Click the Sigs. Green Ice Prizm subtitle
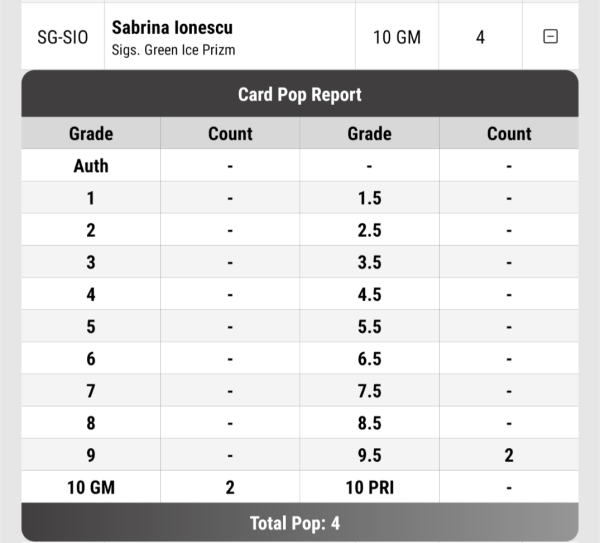600x543 pixels. pos(173,49)
